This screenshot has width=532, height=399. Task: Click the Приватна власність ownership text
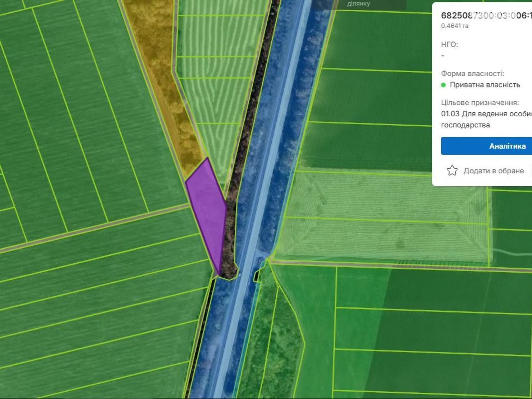pyautogui.click(x=484, y=85)
